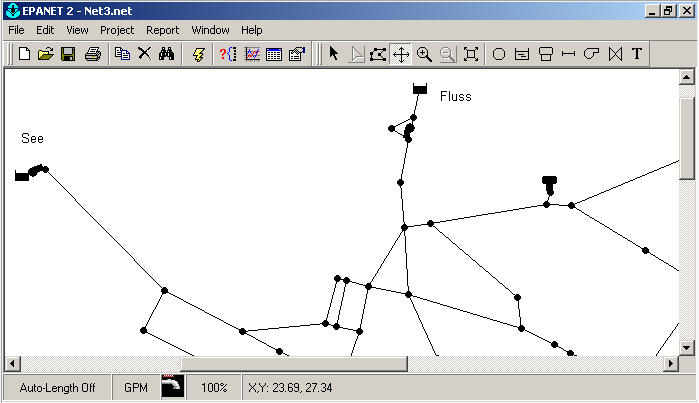Create a graph using the graph icon

252,54
